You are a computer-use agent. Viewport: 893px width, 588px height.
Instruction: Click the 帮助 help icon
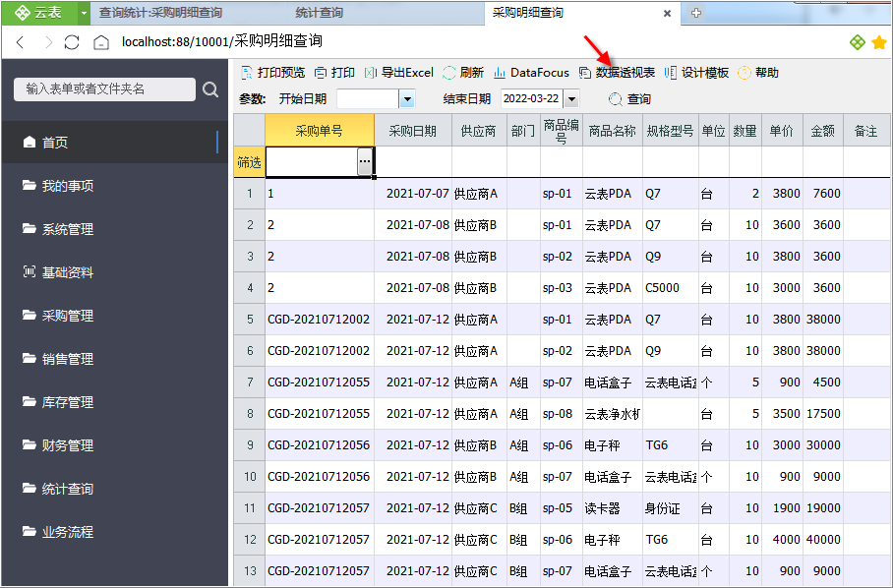744,73
